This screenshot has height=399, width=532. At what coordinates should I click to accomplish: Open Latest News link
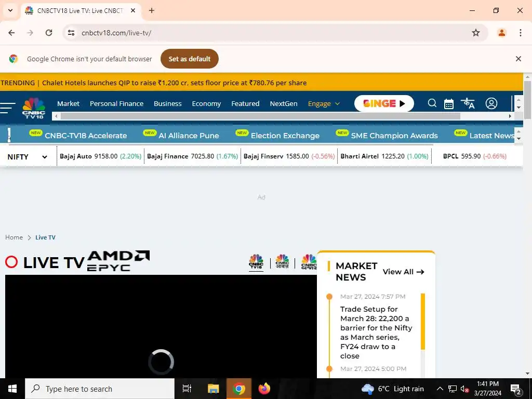[492, 136]
